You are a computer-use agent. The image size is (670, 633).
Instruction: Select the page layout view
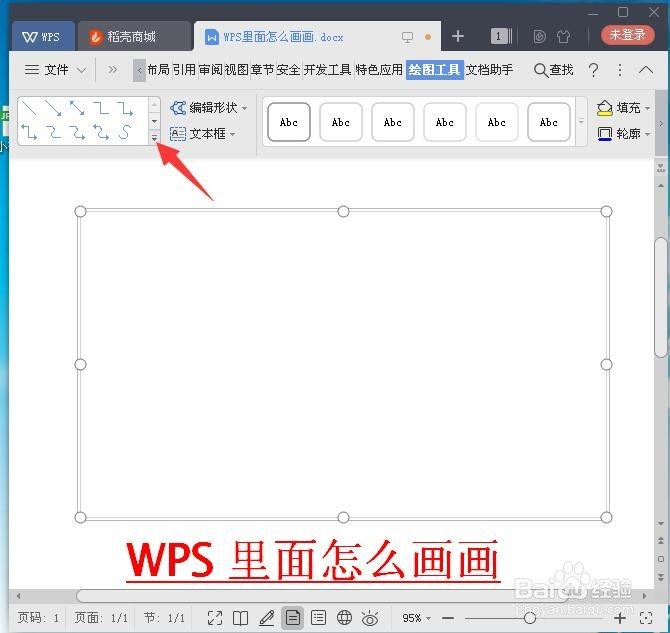(293, 618)
